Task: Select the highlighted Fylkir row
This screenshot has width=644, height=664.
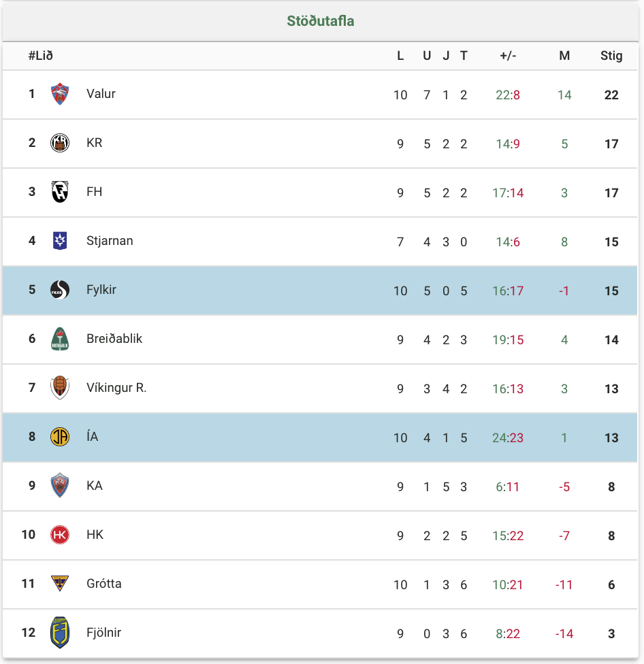Action: point(320,290)
